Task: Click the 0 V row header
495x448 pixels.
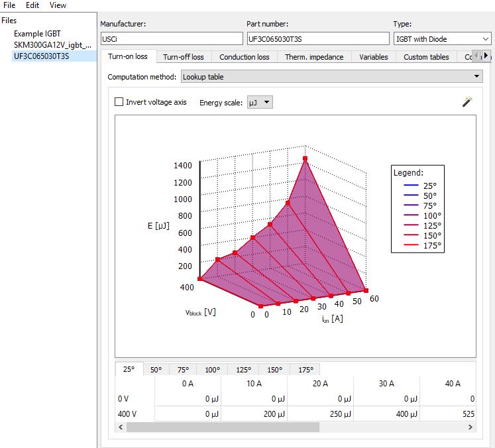Action: [135, 399]
